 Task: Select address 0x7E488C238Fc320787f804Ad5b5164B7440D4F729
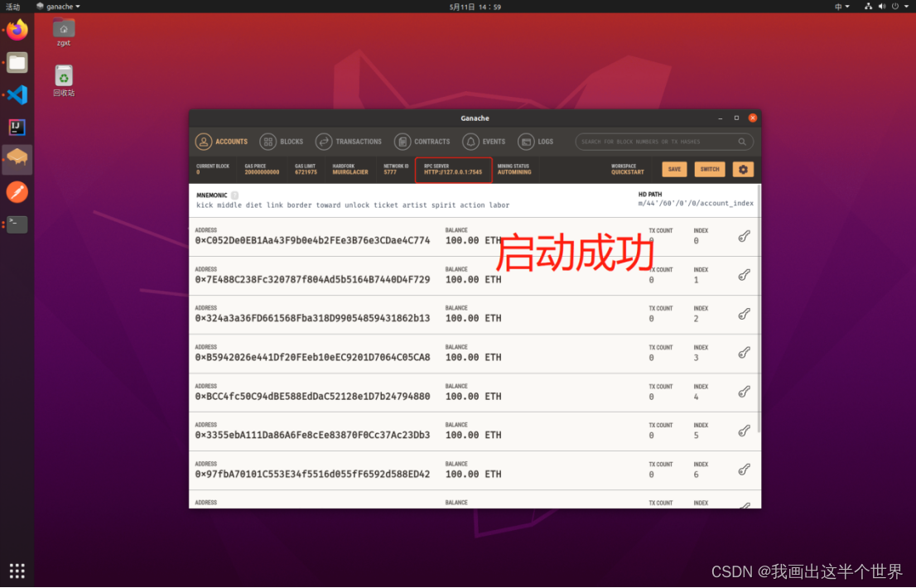coord(312,280)
